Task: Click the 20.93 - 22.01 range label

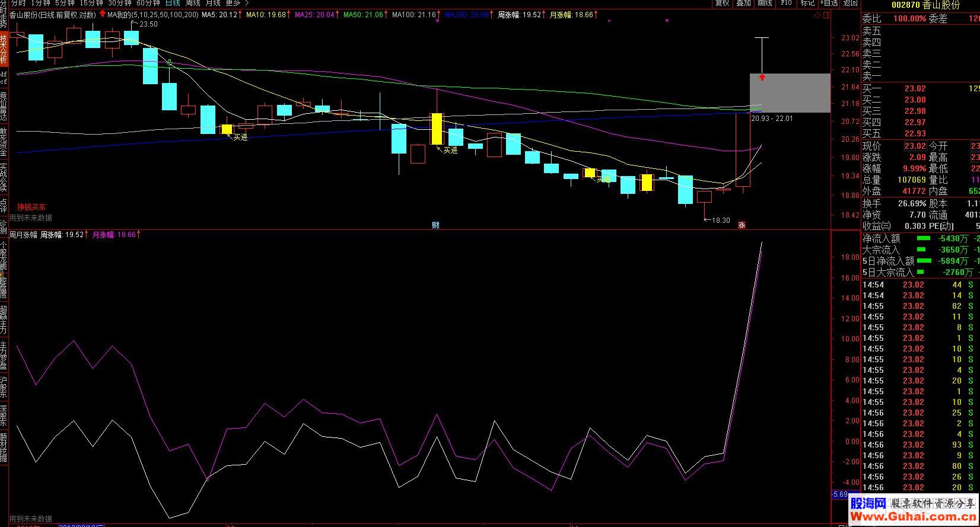Action: 772,119
